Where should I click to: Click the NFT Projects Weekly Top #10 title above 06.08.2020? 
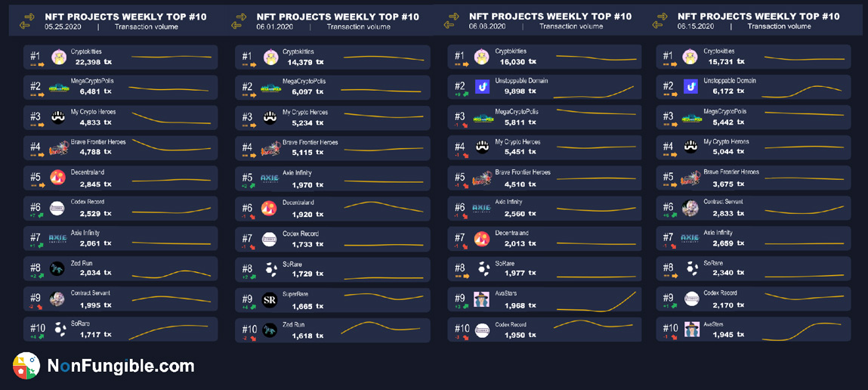550,16
